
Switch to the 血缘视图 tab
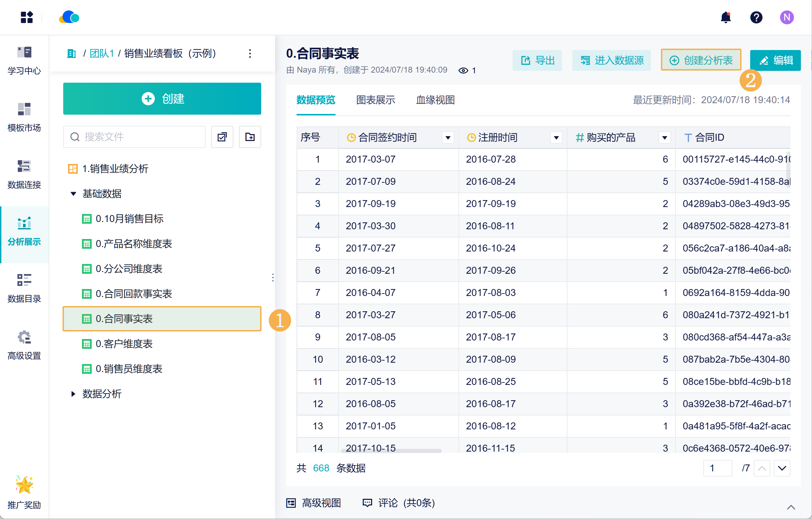point(436,100)
